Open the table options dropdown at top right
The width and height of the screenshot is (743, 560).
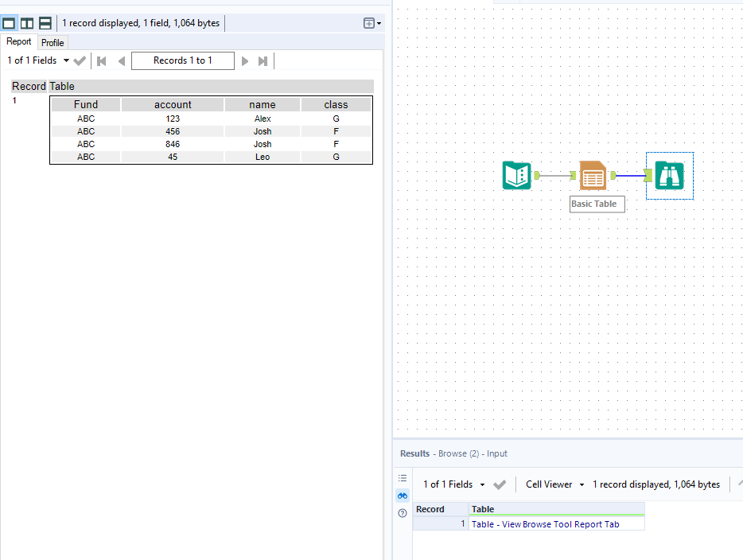(369, 23)
